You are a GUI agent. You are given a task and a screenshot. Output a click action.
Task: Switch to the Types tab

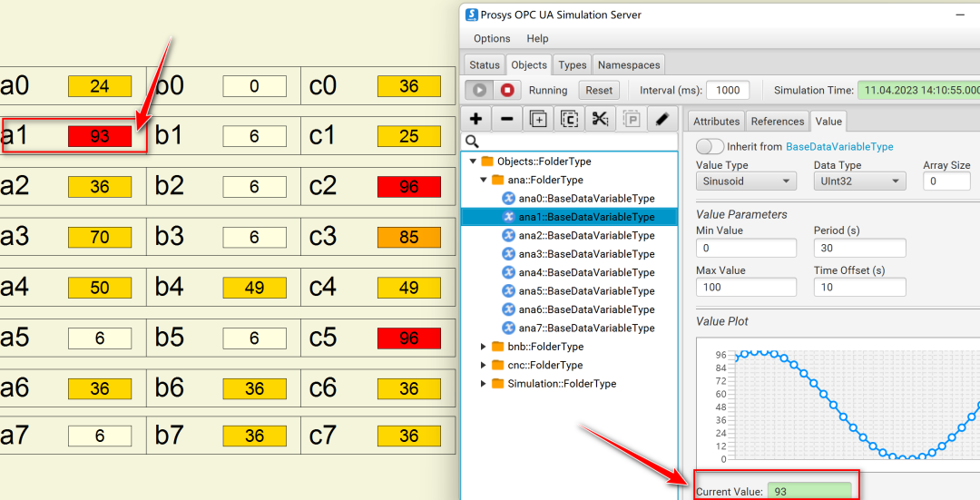click(573, 65)
